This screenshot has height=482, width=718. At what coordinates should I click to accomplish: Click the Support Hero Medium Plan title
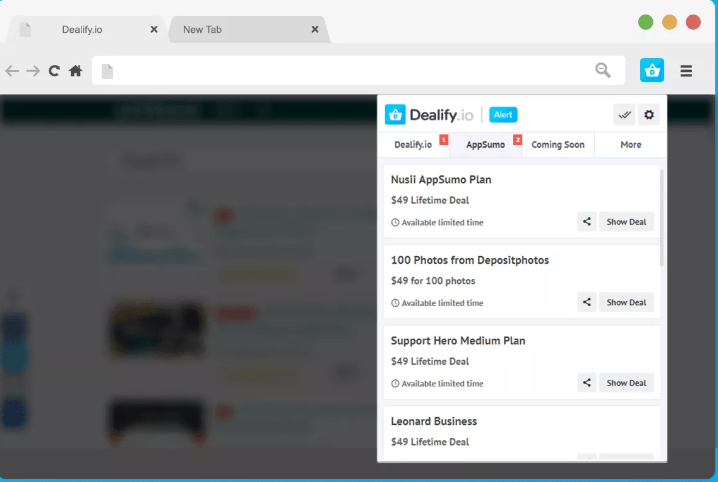click(x=458, y=341)
